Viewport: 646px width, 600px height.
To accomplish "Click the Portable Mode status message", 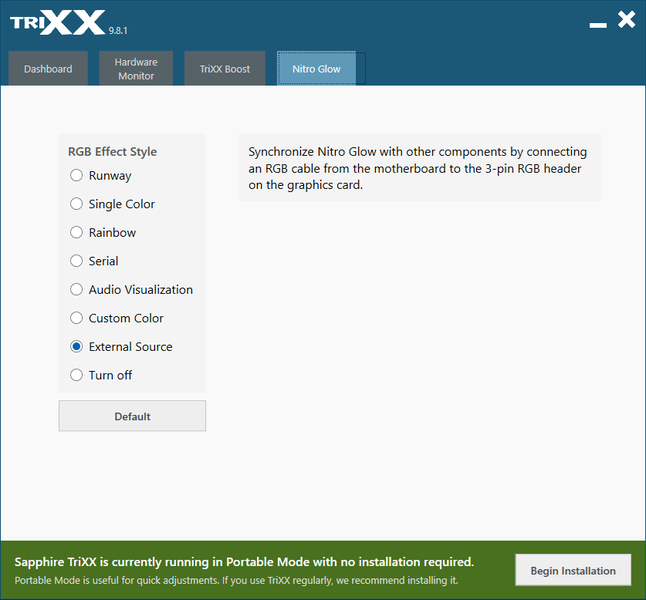I will coord(244,562).
